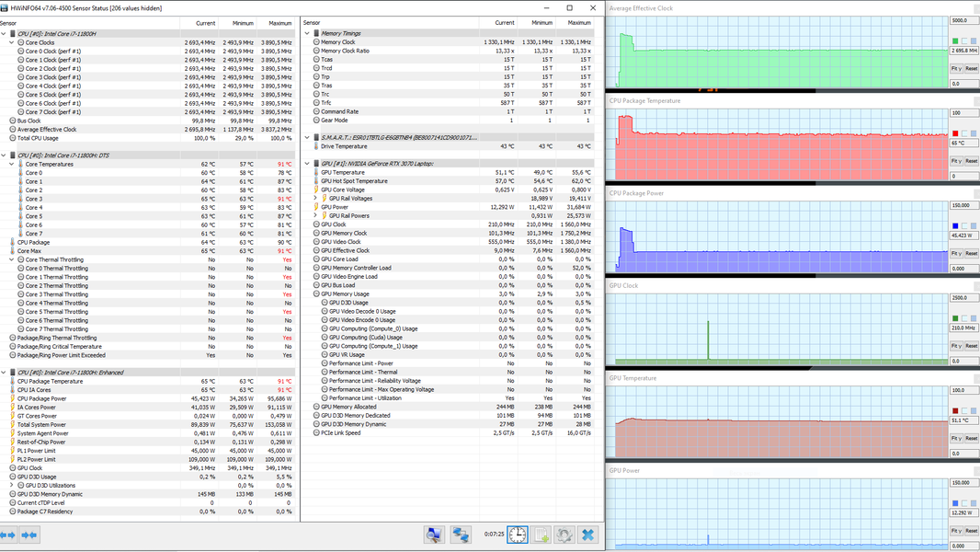This screenshot has width=980, height=552.
Task: Click the Memory Timings chip icon
Action: point(316,33)
